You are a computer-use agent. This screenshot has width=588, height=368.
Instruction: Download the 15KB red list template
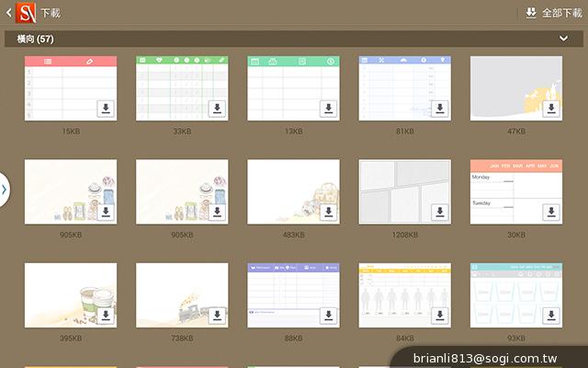tap(106, 109)
